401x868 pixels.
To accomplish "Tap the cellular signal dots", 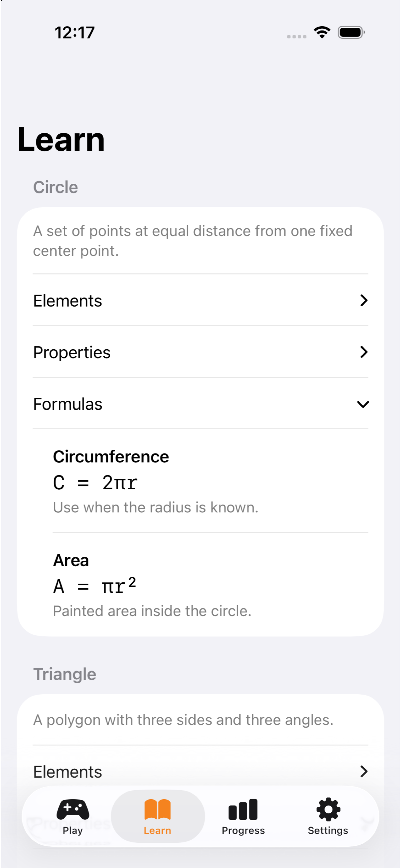I will point(297,36).
